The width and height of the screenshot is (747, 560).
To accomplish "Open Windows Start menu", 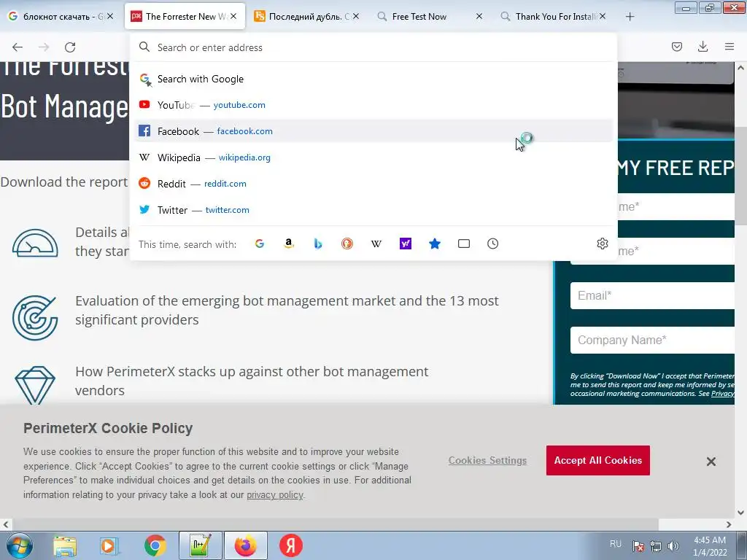I will tap(20, 545).
